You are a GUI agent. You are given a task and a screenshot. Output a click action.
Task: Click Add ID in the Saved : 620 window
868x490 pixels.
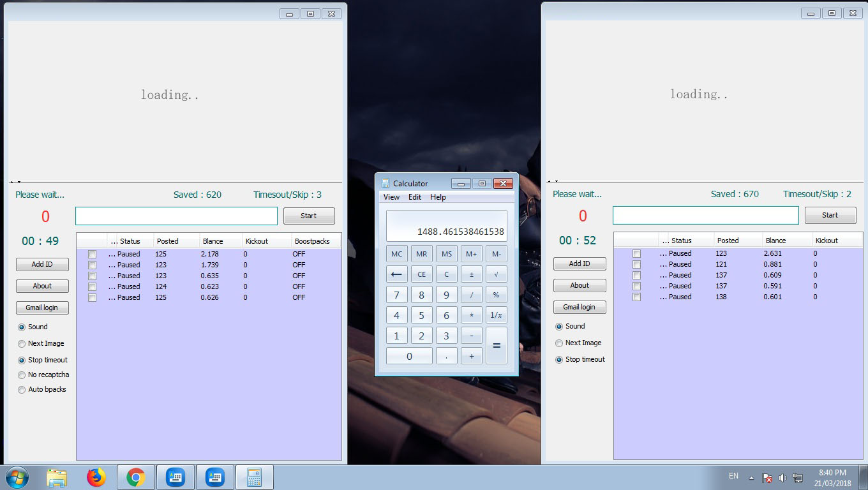click(x=42, y=264)
